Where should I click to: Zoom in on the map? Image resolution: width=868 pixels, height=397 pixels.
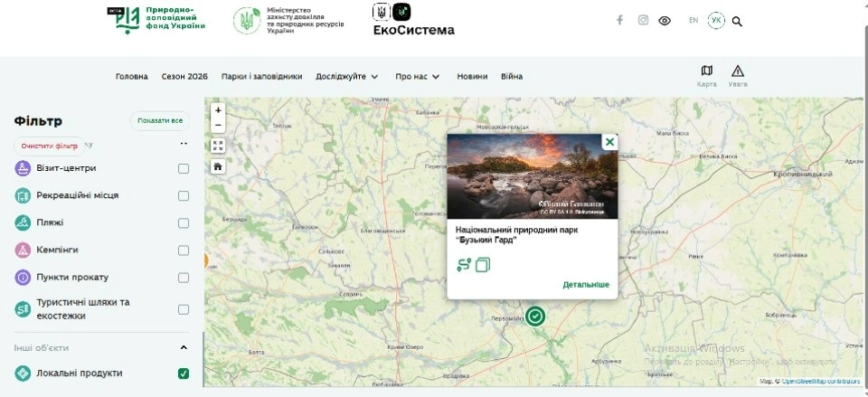pos(218,110)
